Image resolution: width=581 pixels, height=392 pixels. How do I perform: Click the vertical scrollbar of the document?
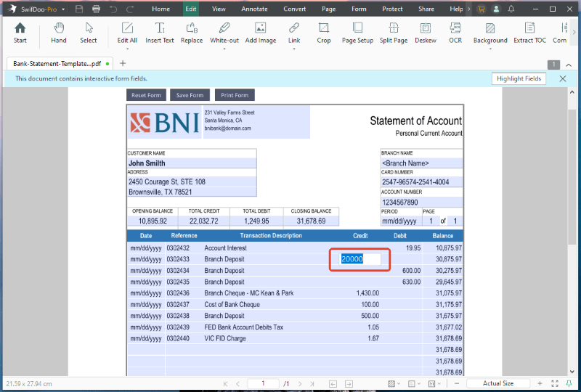[x=572, y=177]
